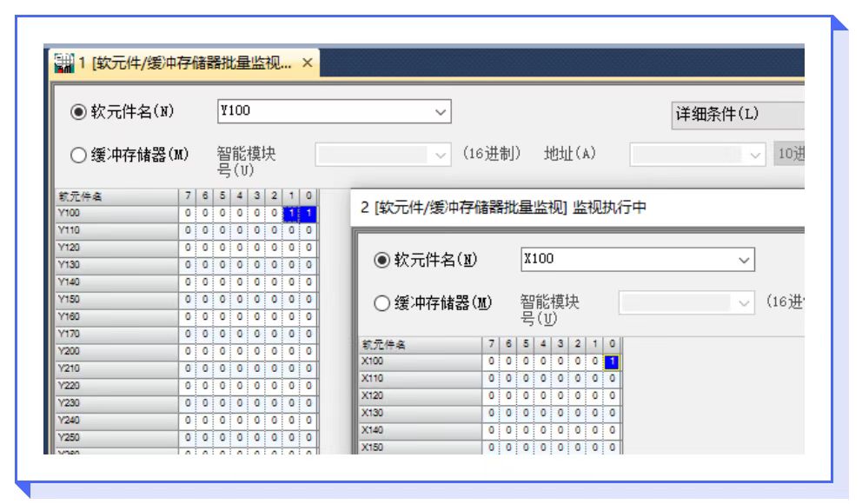Click the monitor window icon on tab 1

63,63
